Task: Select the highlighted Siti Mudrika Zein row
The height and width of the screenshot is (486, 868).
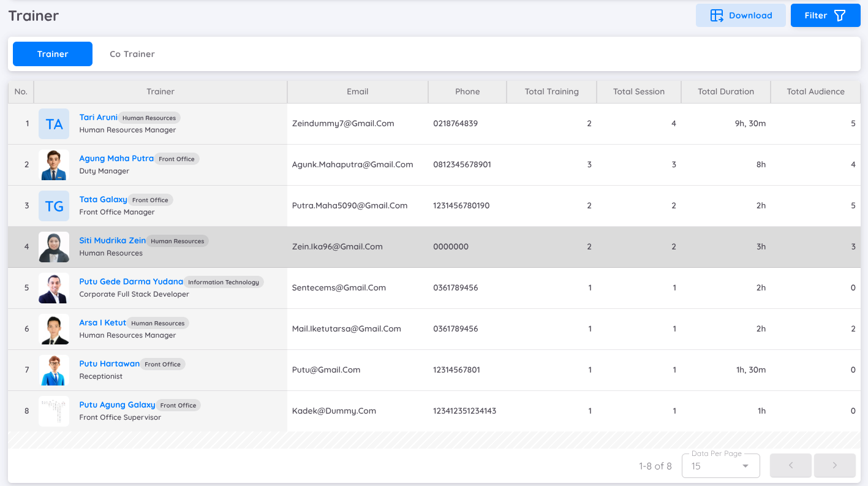Action: pos(429,246)
